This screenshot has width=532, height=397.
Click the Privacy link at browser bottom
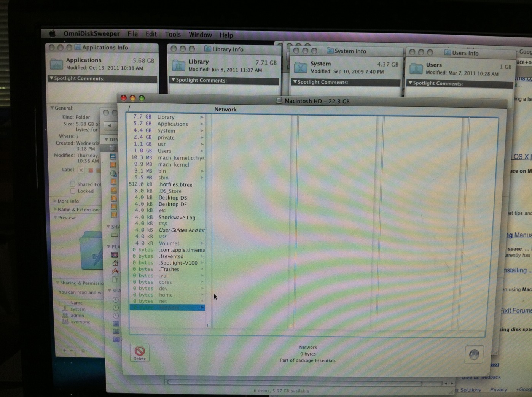coord(498,389)
